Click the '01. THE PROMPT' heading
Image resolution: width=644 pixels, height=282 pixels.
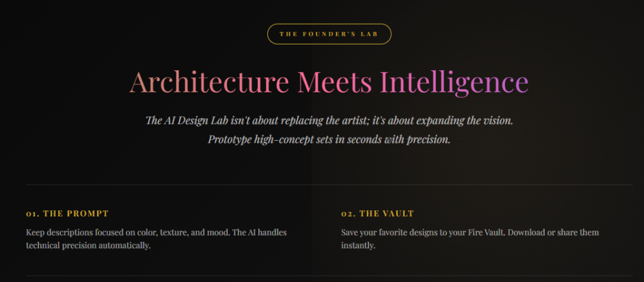point(67,214)
